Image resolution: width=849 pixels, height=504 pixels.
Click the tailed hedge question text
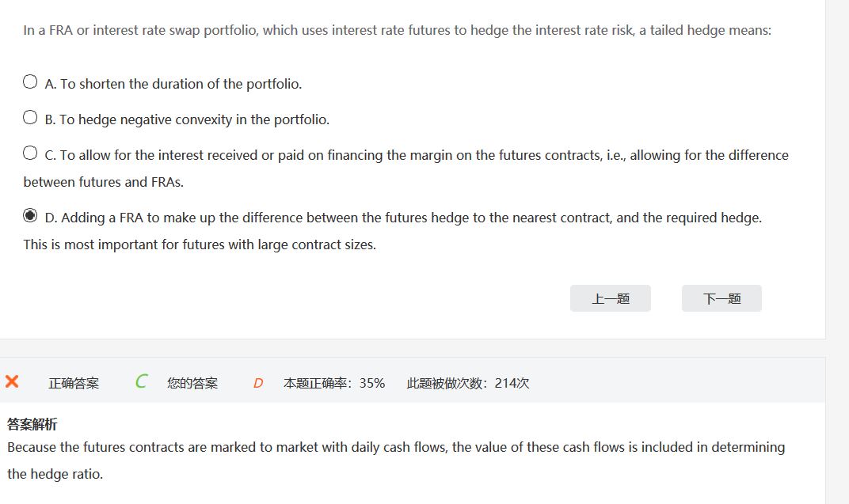(396, 31)
